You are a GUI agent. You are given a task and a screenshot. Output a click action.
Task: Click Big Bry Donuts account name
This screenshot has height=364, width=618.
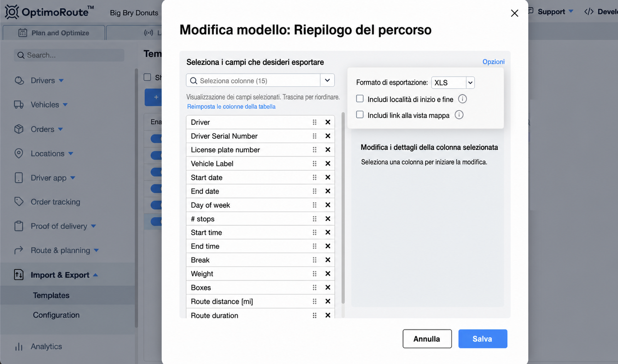[134, 13]
